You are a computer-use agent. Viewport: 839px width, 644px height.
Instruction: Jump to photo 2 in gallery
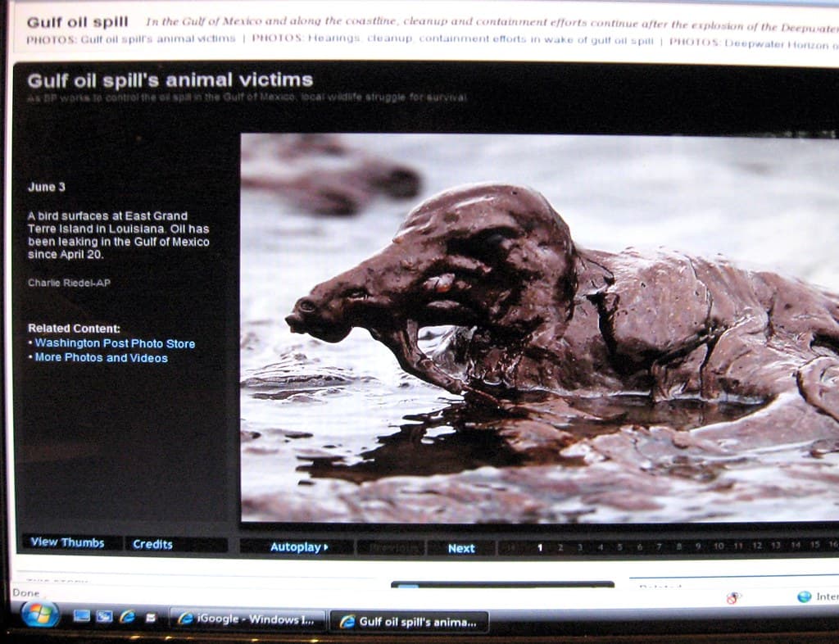pos(560,547)
